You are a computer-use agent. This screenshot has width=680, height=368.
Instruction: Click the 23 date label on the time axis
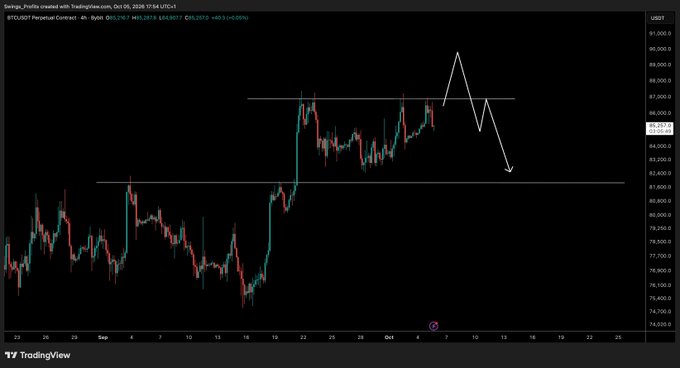pos(17,337)
